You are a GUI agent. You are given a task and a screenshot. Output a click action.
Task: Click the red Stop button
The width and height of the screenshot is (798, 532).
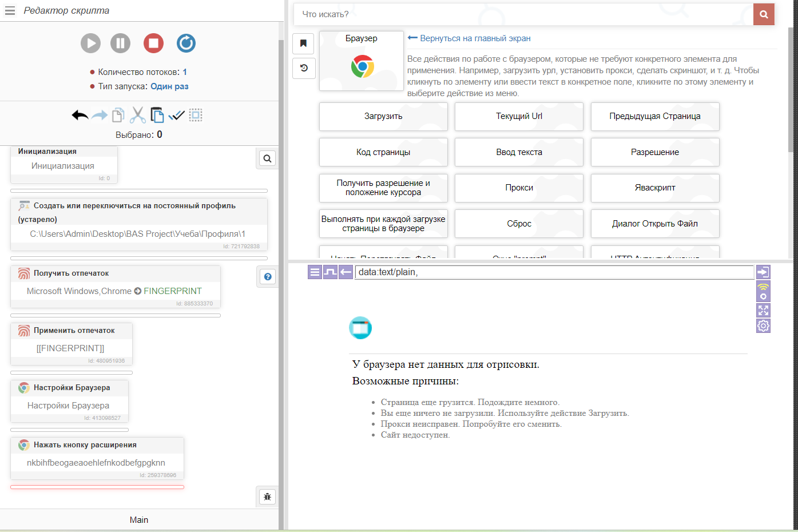[x=153, y=43]
